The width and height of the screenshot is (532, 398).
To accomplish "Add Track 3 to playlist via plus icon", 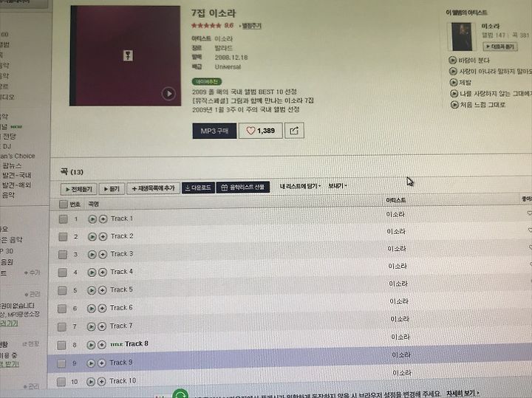I will 103,254.
